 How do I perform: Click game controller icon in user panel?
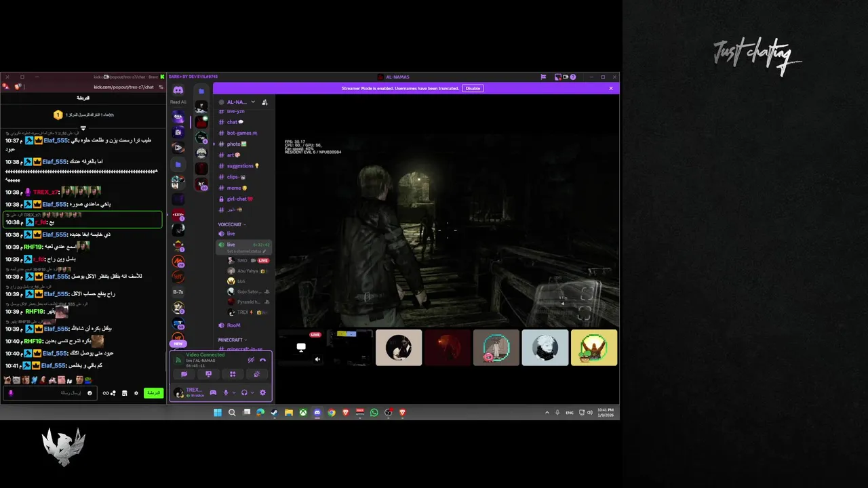point(213,392)
